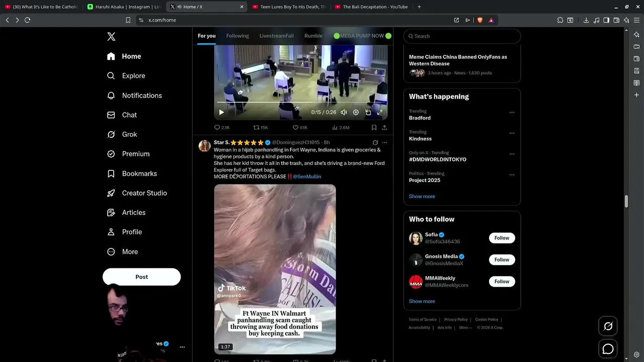
Task: Open more options for #DMDWORLDINTOKYO trend
Action: tap(512, 154)
